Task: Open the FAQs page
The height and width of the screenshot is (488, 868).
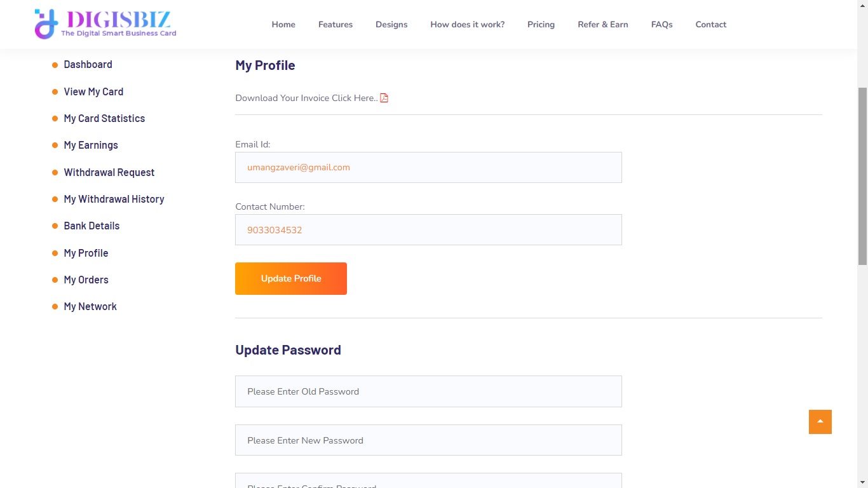Action: (661, 25)
